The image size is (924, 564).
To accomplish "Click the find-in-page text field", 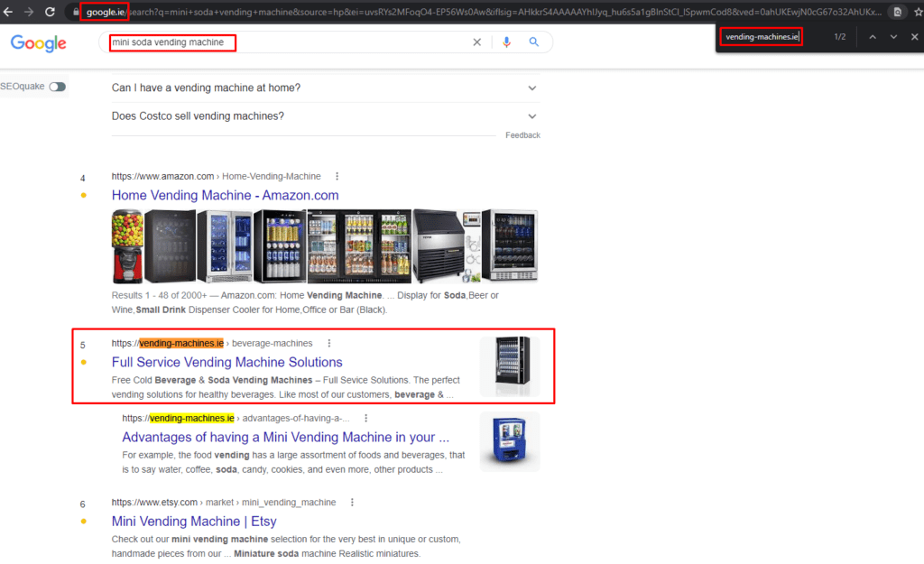I will click(x=762, y=36).
